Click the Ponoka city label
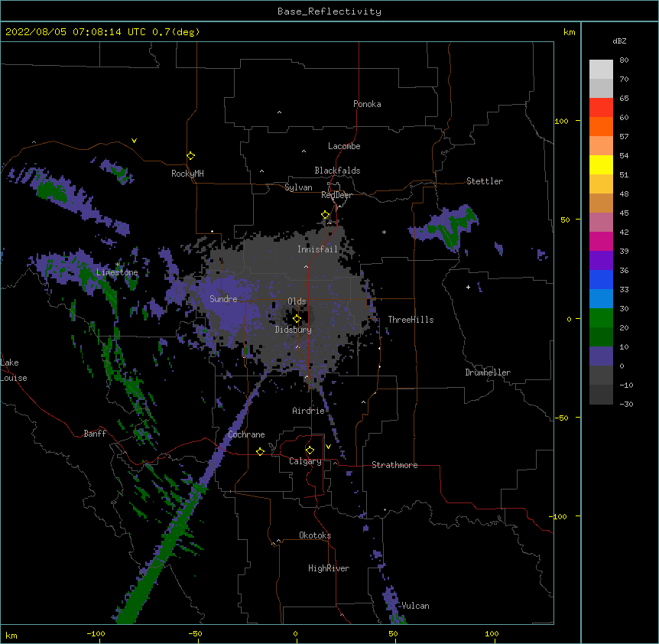 (367, 104)
